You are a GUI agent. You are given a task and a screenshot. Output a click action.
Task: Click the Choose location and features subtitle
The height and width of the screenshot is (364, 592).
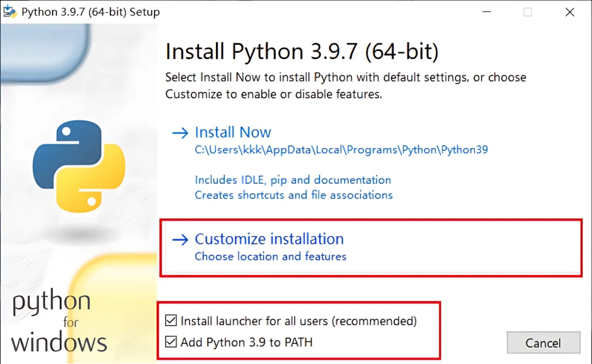[270, 256]
